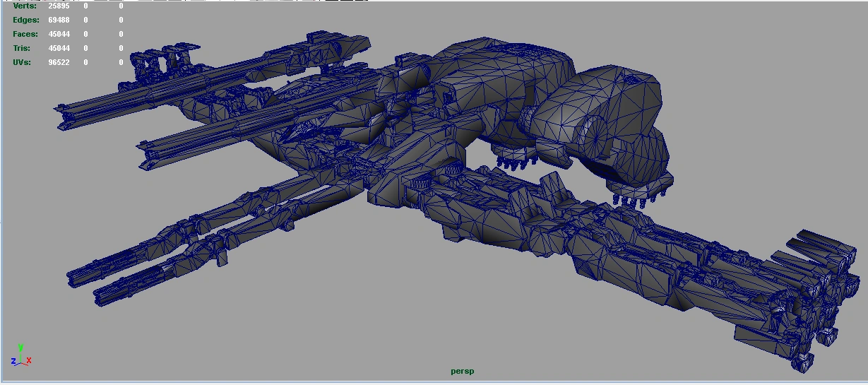This screenshot has height=385, width=868.
Task: Click the Edges count value 69488
Action: point(59,20)
